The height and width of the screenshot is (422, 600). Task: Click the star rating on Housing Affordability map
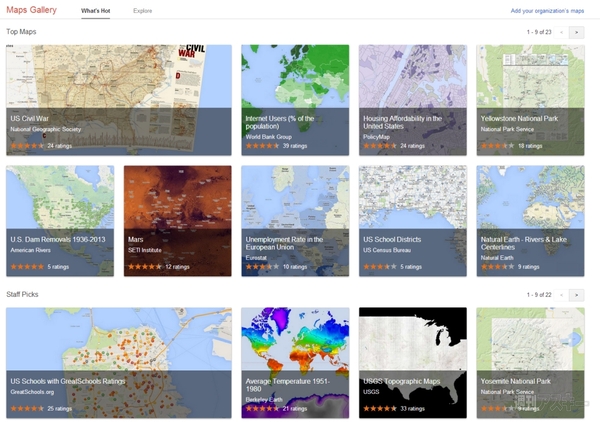pos(380,146)
